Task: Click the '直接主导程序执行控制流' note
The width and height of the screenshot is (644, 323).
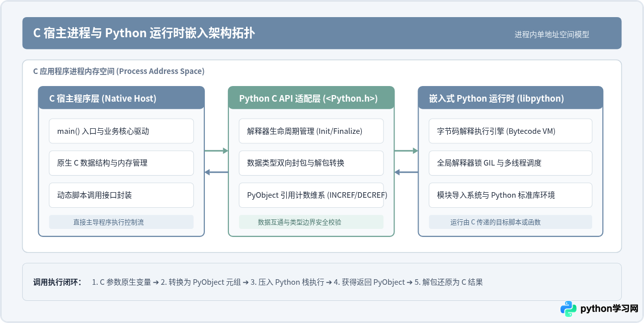Action: 121,222
